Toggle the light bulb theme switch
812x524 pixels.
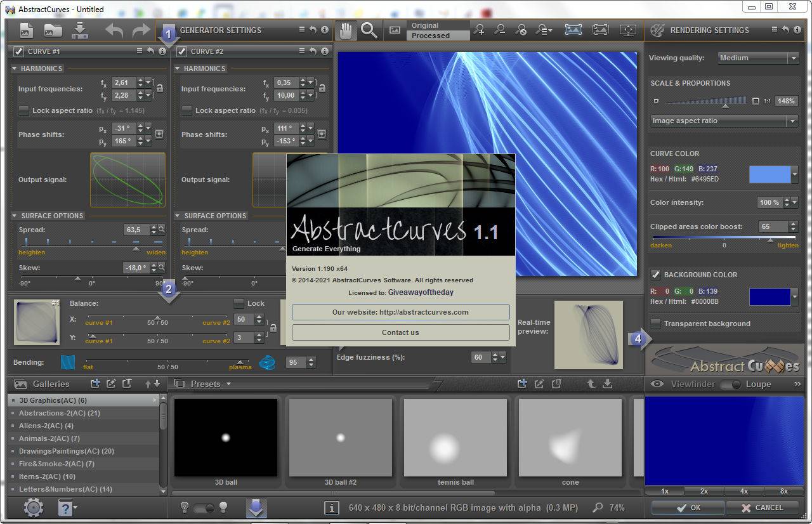204,508
